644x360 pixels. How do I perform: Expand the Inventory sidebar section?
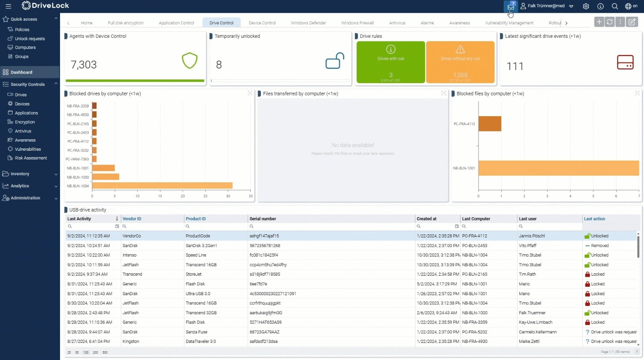point(56,174)
